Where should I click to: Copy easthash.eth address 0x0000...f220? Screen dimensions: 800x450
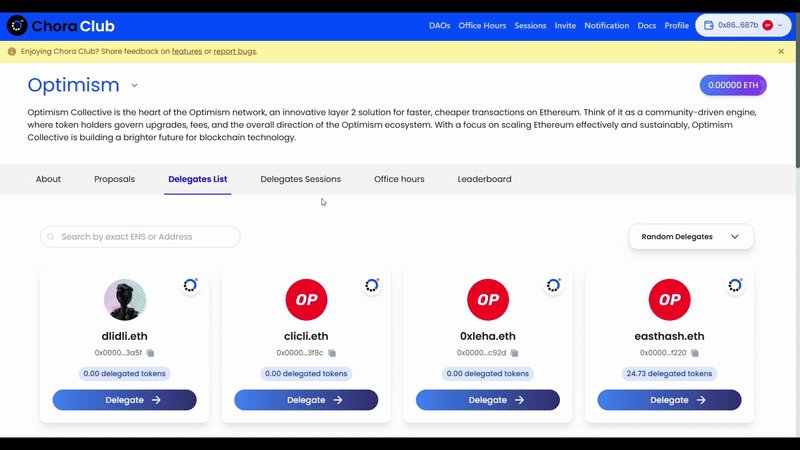[695, 353]
